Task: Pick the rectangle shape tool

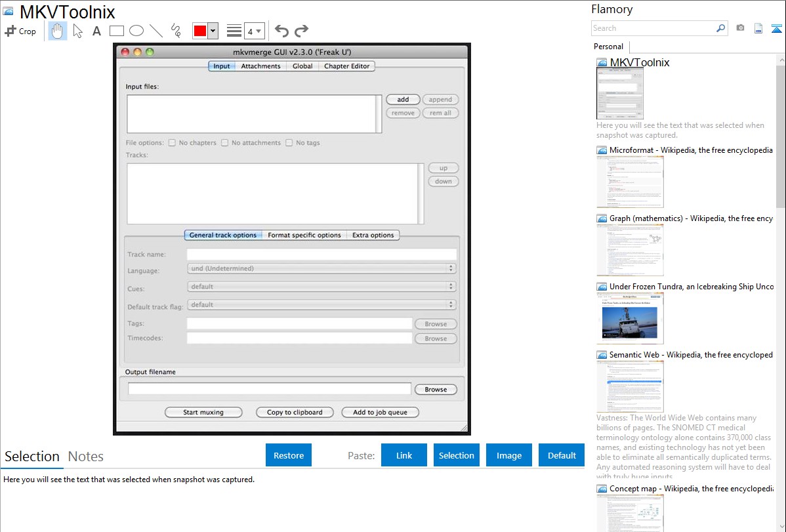Action: pos(116,31)
